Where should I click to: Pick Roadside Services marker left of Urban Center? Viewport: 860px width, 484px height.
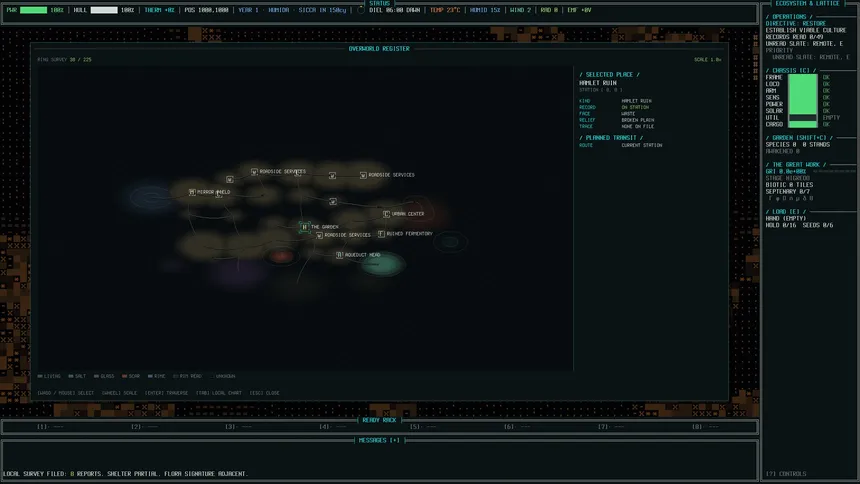pos(333,201)
